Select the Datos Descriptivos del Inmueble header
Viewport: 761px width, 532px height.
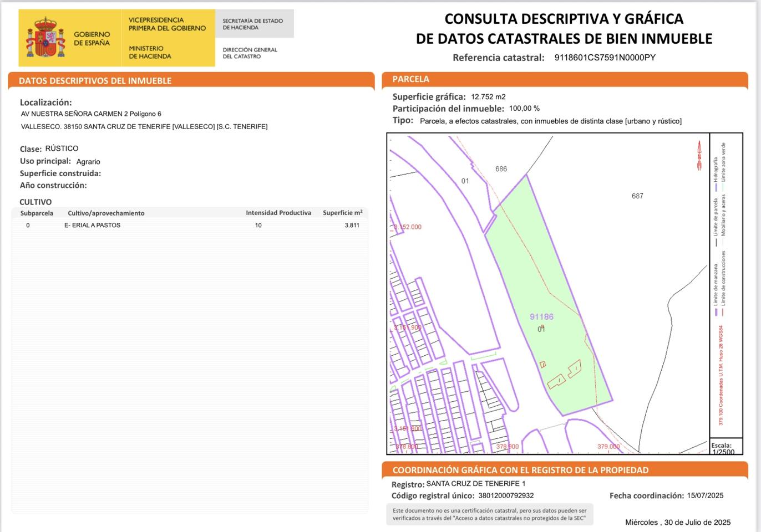click(x=95, y=81)
